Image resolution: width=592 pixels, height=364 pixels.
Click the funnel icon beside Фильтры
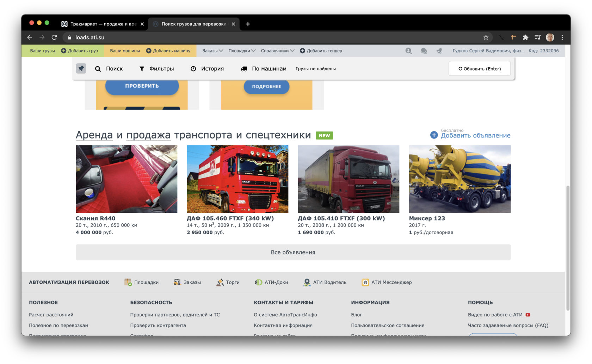coord(142,69)
